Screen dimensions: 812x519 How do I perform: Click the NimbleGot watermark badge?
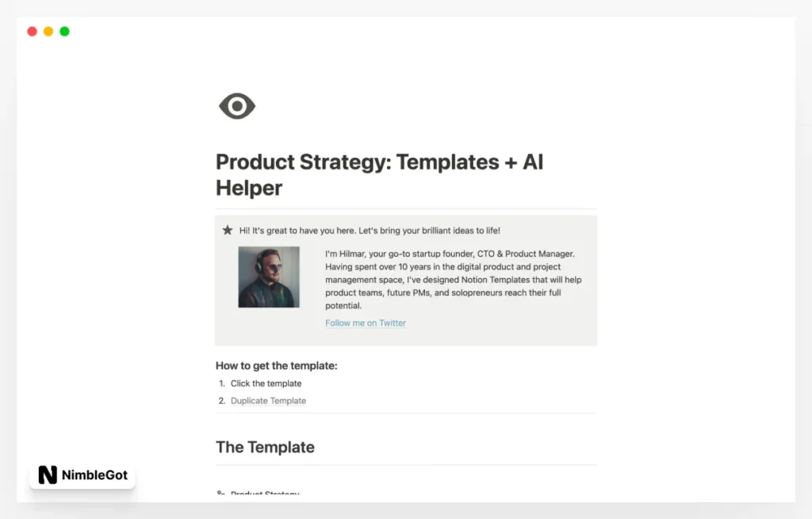[82, 475]
